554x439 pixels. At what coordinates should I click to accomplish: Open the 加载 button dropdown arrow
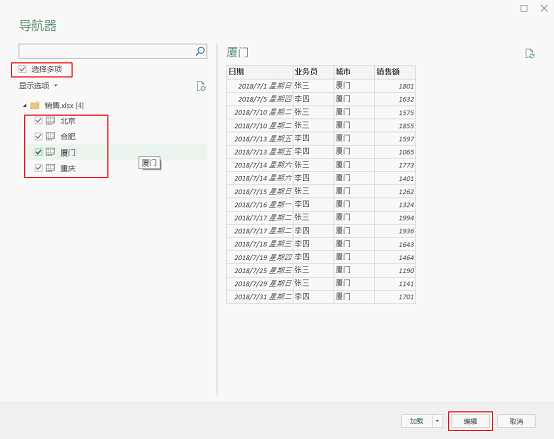pos(437,421)
